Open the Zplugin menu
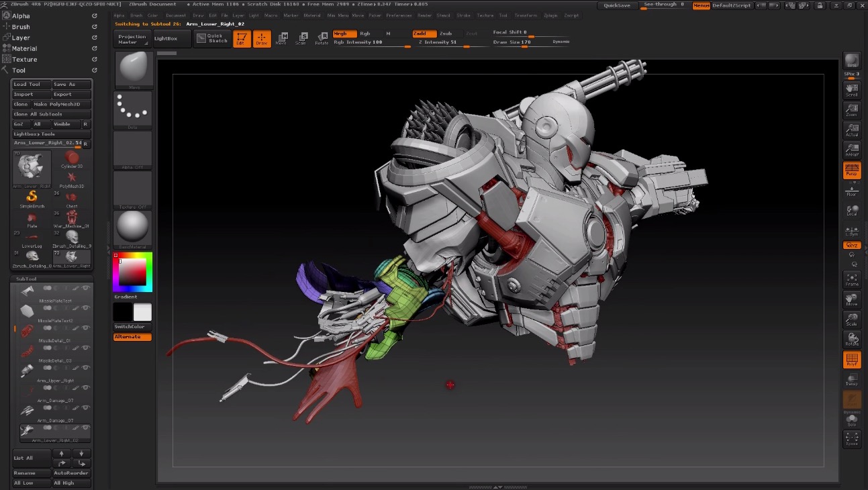This screenshot has height=490, width=868. [551, 15]
